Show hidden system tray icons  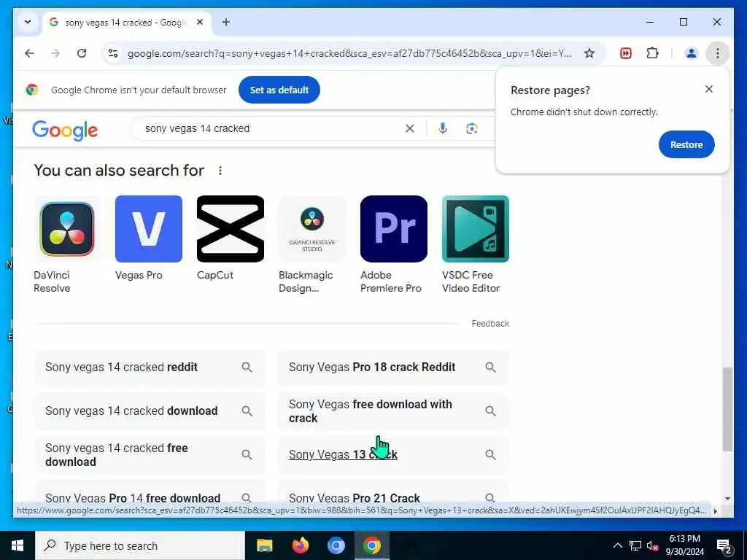(x=617, y=545)
